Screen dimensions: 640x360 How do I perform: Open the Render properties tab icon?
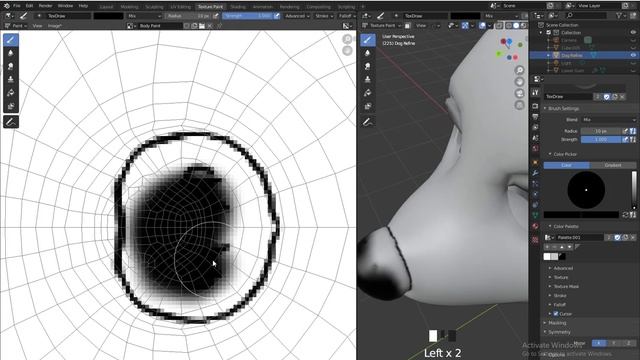[535, 106]
